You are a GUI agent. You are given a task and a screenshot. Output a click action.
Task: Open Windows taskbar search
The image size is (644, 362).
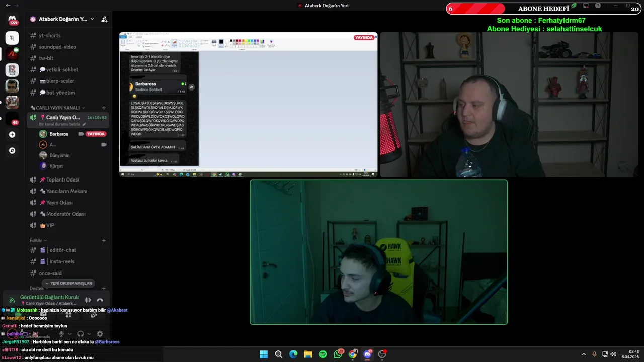(278, 354)
